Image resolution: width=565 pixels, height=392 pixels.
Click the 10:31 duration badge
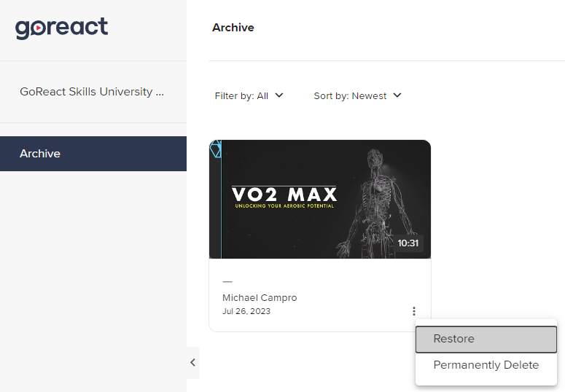click(408, 243)
